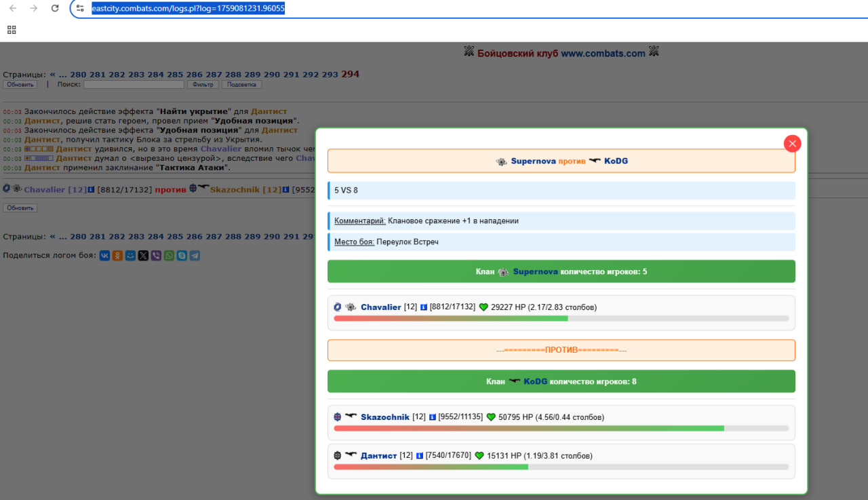The width and height of the screenshot is (868, 500).
Task: Click Supernova clan emblem in popup title row
Action: tap(501, 161)
